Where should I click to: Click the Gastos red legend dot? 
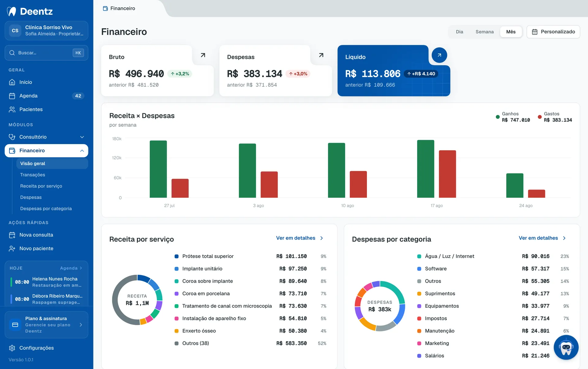coord(540,117)
